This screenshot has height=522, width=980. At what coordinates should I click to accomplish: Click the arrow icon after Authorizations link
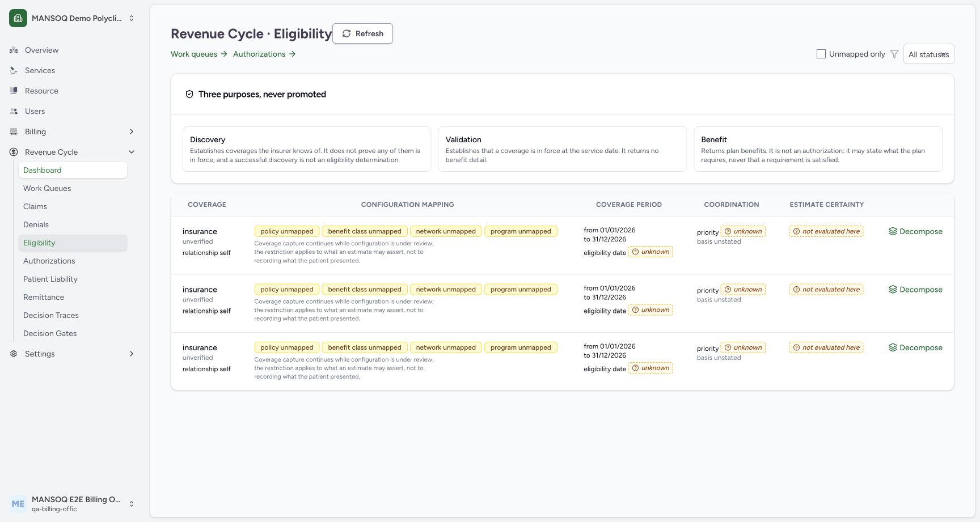point(292,54)
